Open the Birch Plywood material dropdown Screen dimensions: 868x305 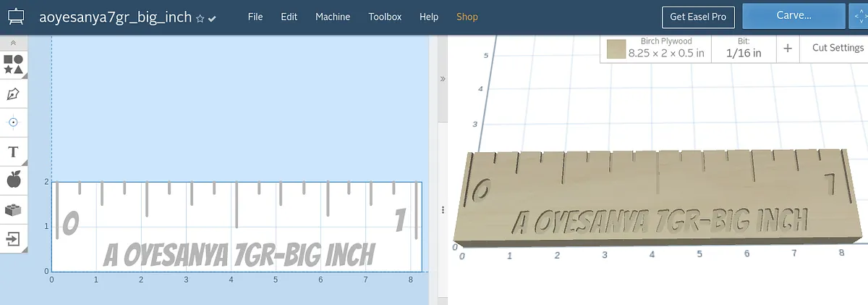(665, 48)
